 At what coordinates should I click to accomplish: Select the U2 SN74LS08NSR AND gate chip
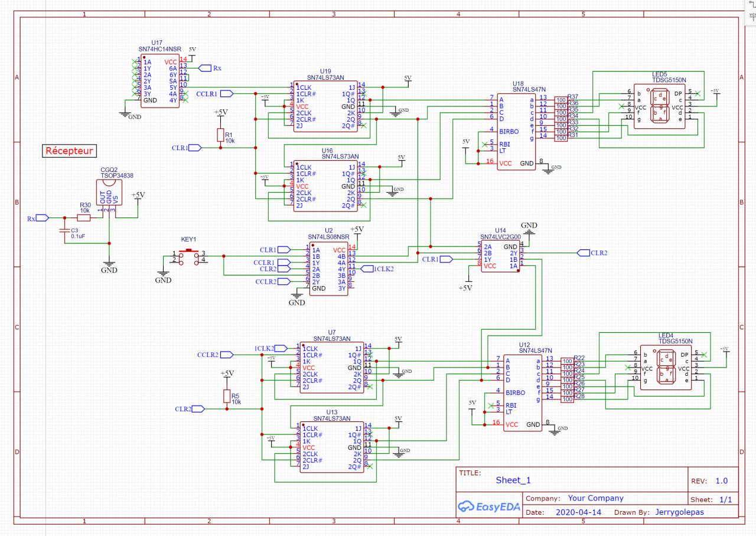pos(328,269)
